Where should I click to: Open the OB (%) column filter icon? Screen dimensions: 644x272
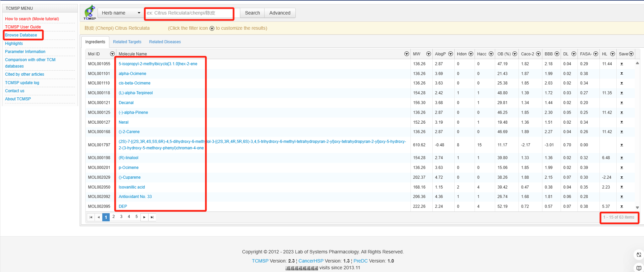click(515, 54)
